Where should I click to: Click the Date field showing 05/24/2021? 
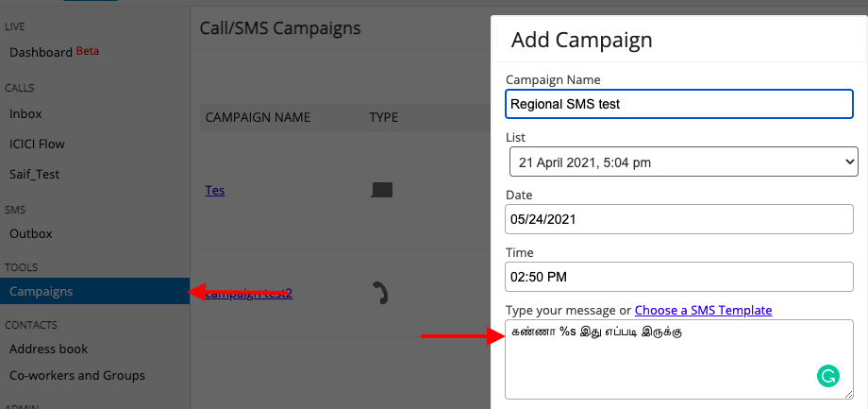pos(679,219)
